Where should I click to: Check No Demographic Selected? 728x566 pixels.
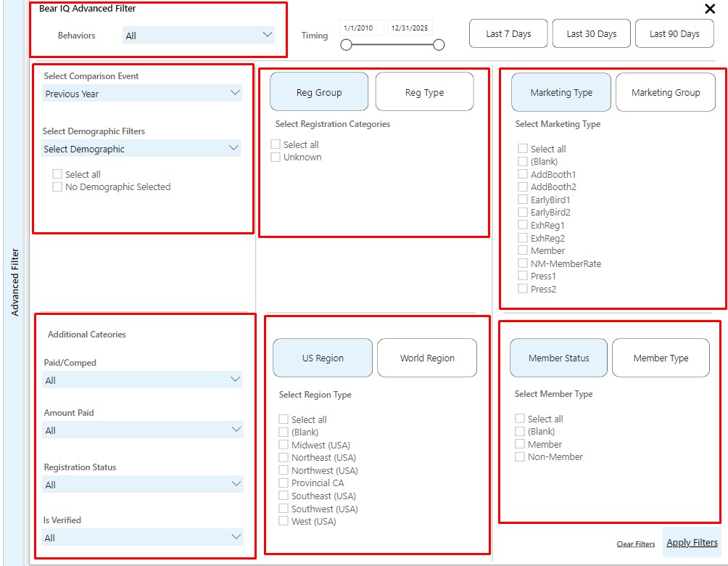57,186
